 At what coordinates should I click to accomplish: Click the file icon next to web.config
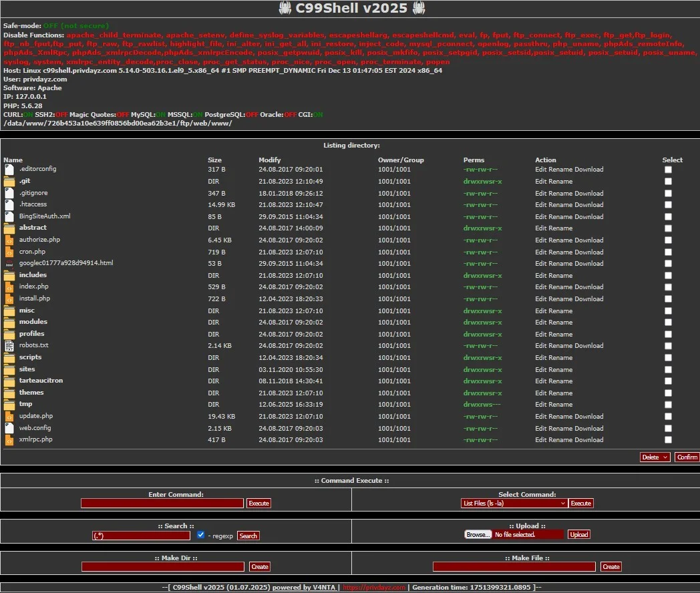coord(9,427)
